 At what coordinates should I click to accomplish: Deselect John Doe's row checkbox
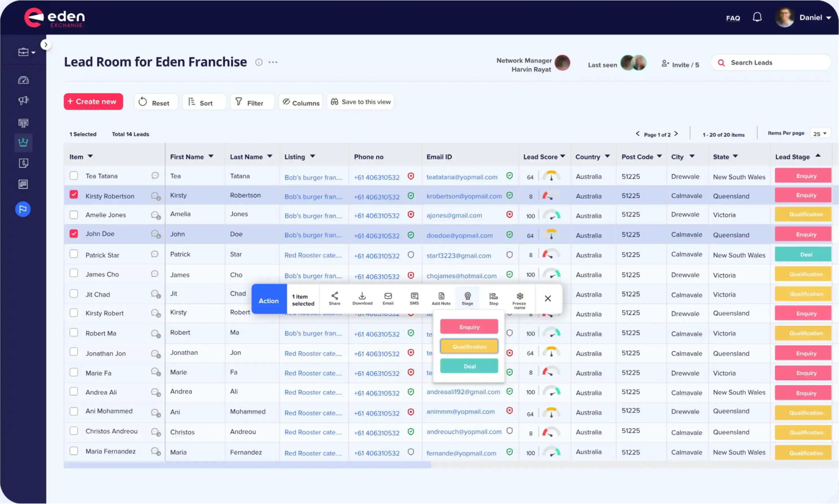(74, 233)
